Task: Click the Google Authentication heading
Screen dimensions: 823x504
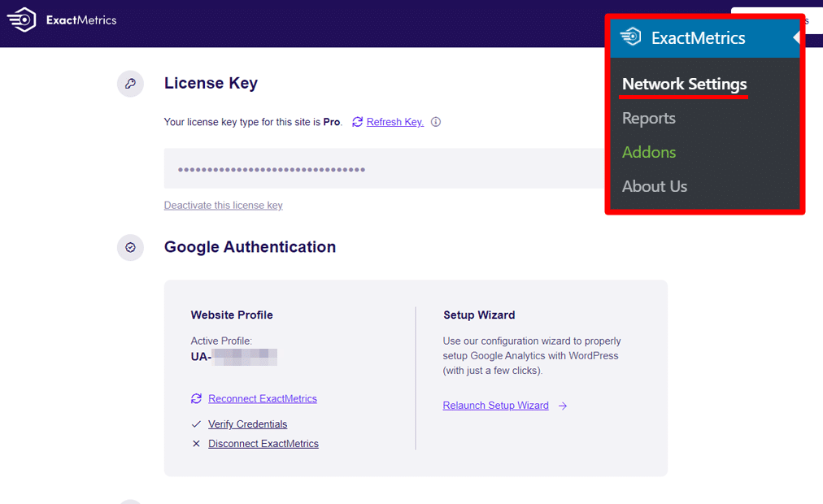Action: [250, 247]
